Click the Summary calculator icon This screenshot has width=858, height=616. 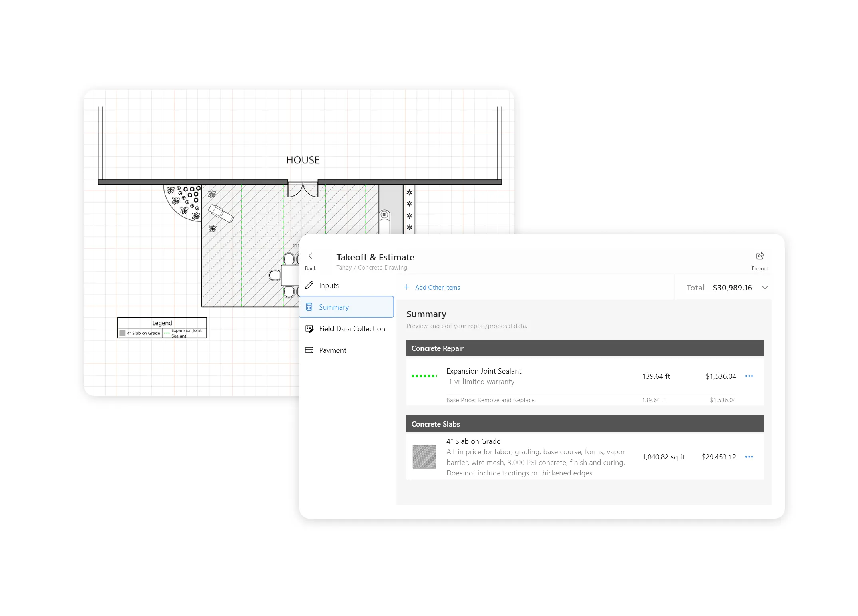[x=309, y=307]
